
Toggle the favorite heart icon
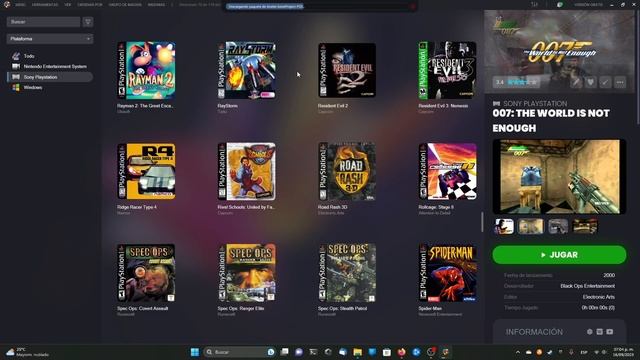[x=590, y=82]
